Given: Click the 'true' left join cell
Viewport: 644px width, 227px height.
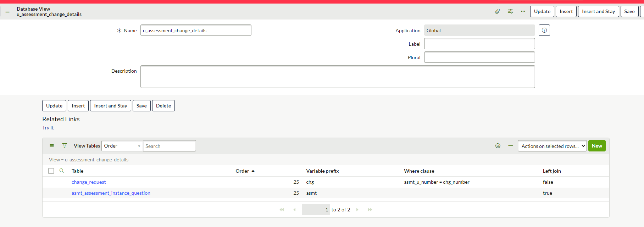Looking at the screenshot, I should coord(548,193).
